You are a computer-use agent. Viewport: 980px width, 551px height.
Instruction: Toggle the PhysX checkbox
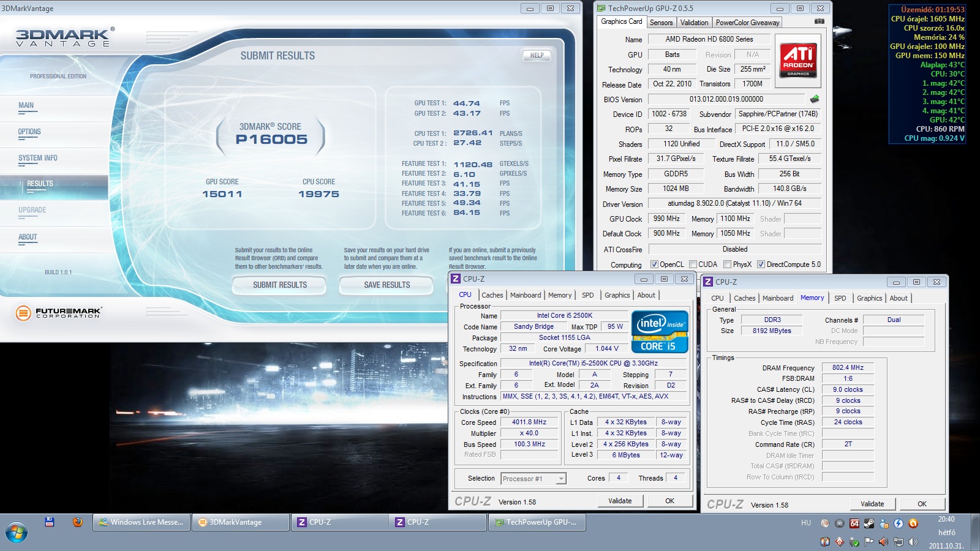[x=728, y=264]
